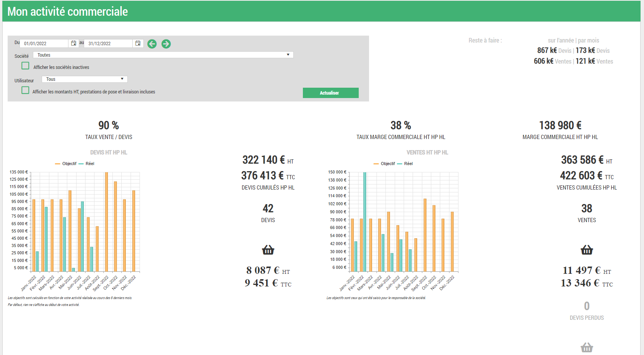Go to next period with right arrow
644x355 pixels.
coord(166,44)
